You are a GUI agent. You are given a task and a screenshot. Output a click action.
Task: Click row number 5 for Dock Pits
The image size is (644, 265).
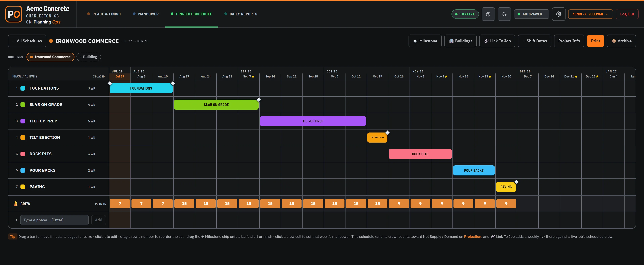[17, 154]
